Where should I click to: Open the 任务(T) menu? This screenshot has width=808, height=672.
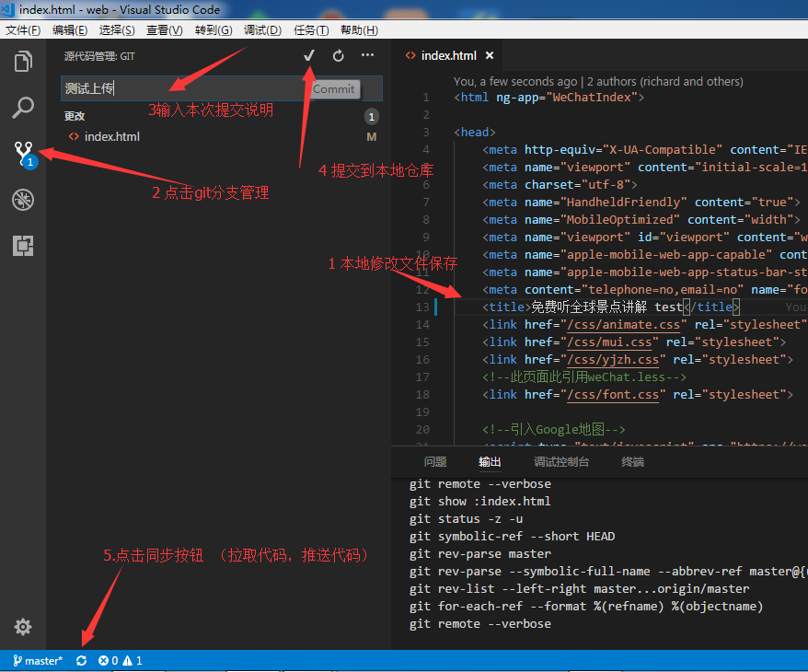tap(311, 29)
